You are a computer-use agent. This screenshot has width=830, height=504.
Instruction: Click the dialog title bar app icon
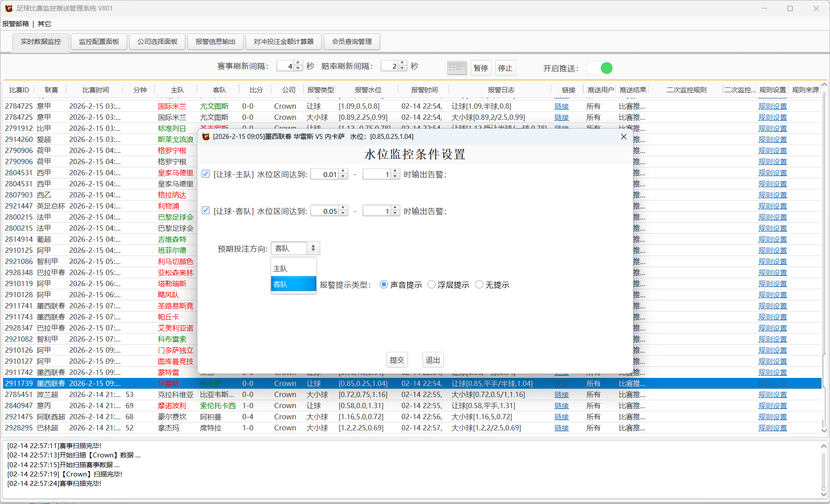pos(206,137)
